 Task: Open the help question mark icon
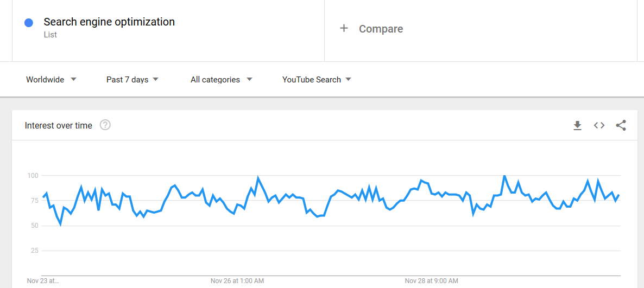[x=105, y=125]
